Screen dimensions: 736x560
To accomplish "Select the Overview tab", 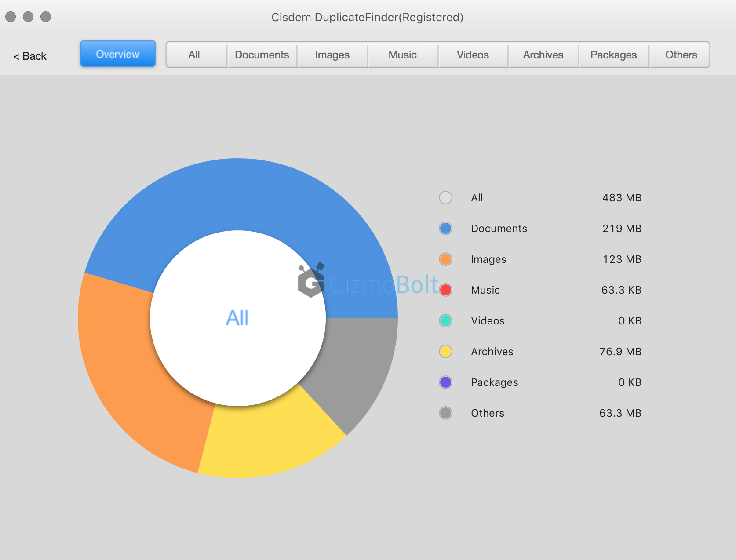I will [x=118, y=54].
